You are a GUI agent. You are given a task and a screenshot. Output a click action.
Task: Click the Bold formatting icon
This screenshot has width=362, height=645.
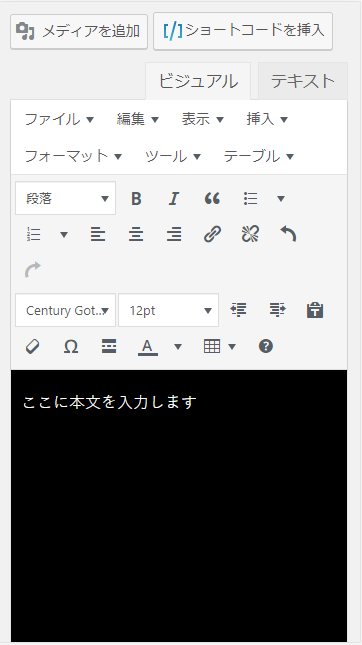tap(136, 199)
